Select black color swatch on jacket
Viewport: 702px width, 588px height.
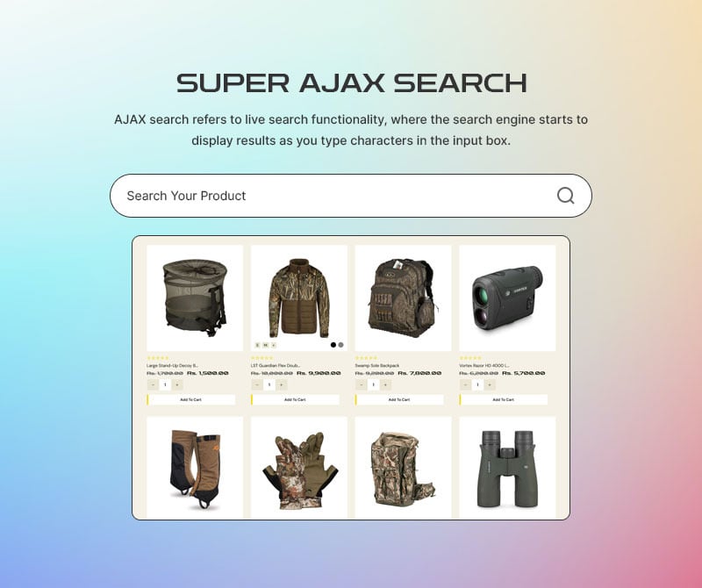pos(333,345)
